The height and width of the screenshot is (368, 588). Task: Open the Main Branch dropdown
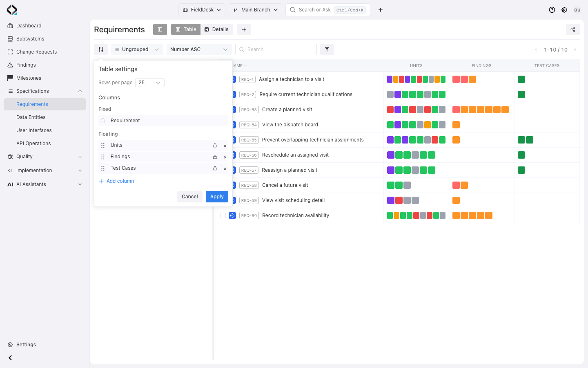255,10
